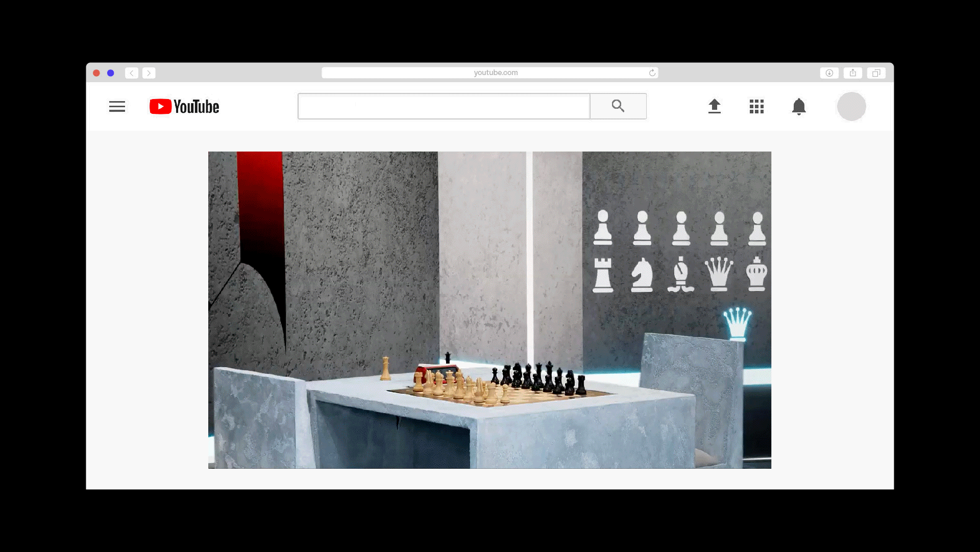
Task: Click the YouTube logo
Action: point(184,106)
